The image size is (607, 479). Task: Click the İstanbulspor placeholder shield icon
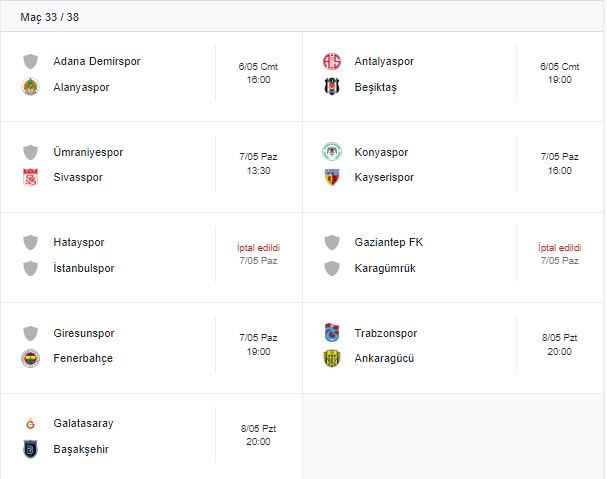click(29, 268)
